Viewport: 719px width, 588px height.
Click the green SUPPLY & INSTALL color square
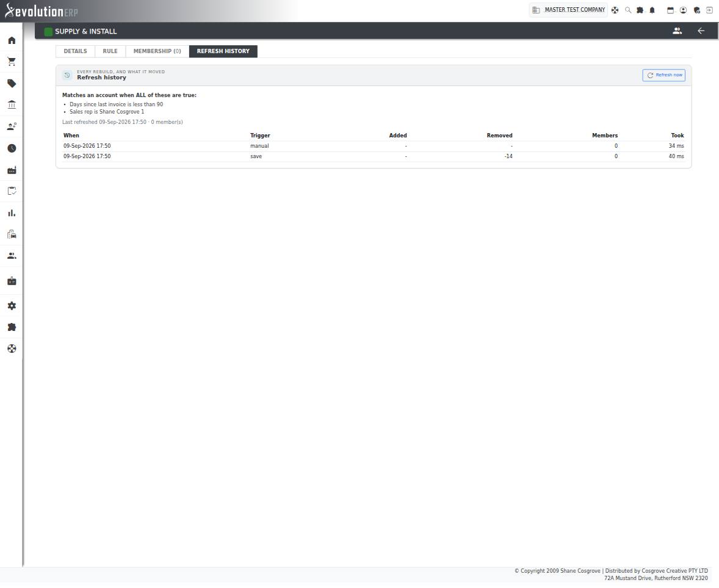point(48,32)
